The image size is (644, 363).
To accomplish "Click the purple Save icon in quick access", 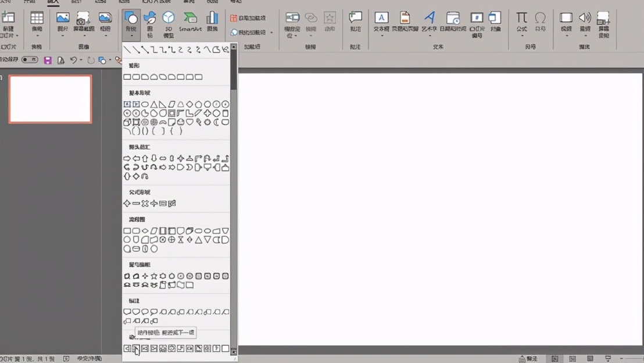I will tap(48, 61).
